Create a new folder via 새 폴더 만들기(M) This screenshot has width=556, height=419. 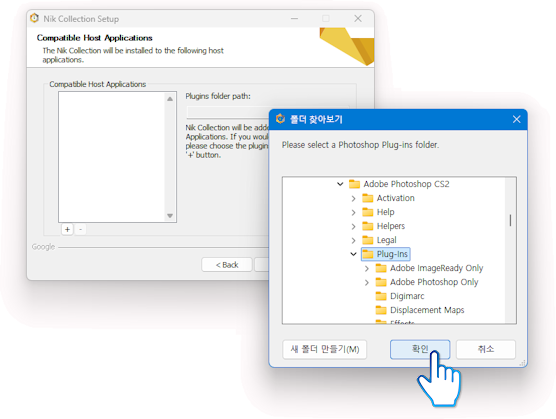(x=324, y=349)
